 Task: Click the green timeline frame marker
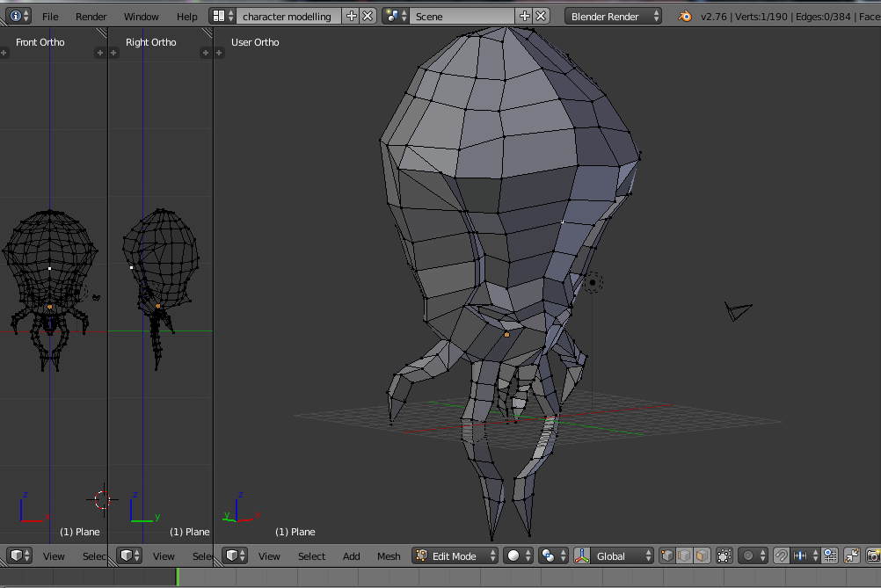click(178, 577)
